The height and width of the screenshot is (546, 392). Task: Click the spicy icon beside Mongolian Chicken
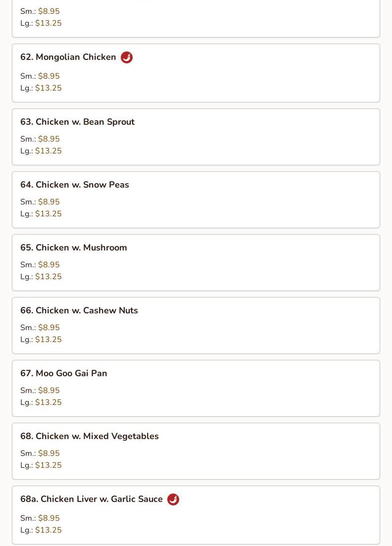[127, 57]
